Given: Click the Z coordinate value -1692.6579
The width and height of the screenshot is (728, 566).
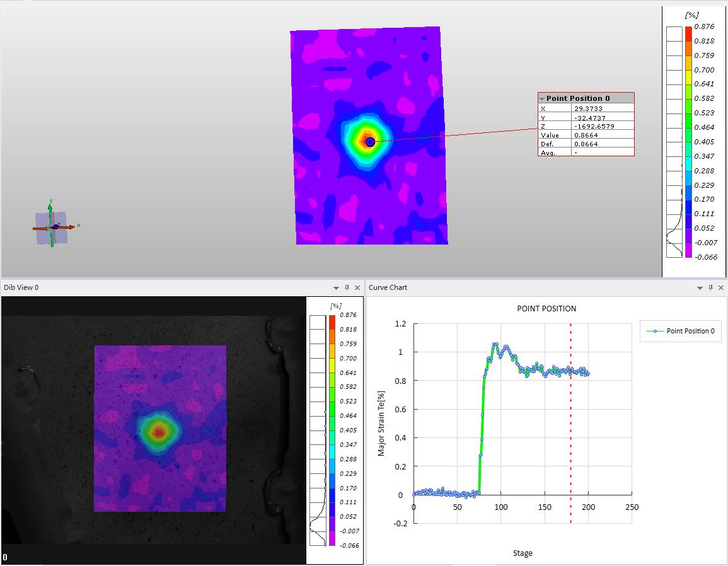Looking at the screenshot, I should (x=594, y=126).
